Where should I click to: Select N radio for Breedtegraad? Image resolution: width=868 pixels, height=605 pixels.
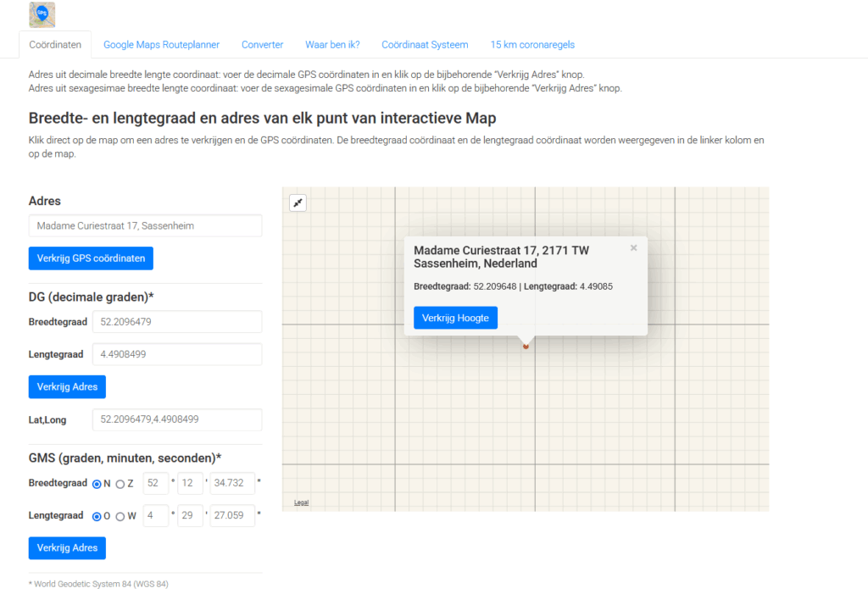(x=97, y=484)
